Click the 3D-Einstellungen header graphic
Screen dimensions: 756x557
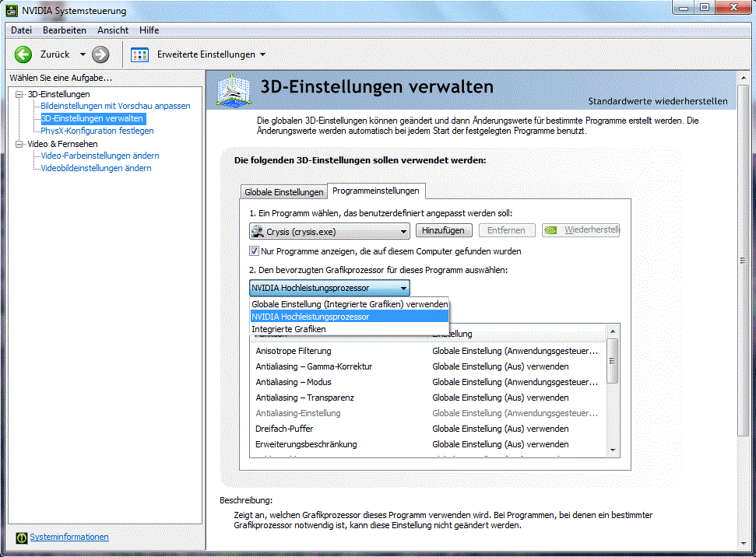coord(234,90)
